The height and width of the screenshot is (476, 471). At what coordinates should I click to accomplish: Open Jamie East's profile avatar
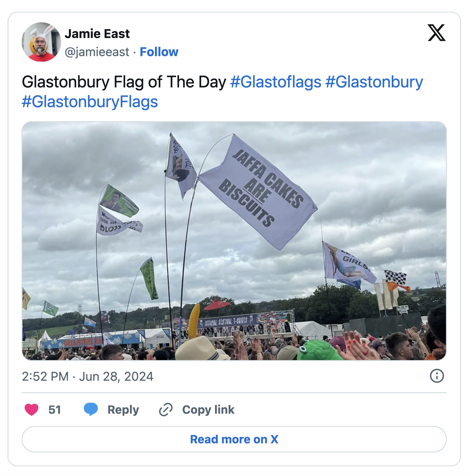point(41,42)
